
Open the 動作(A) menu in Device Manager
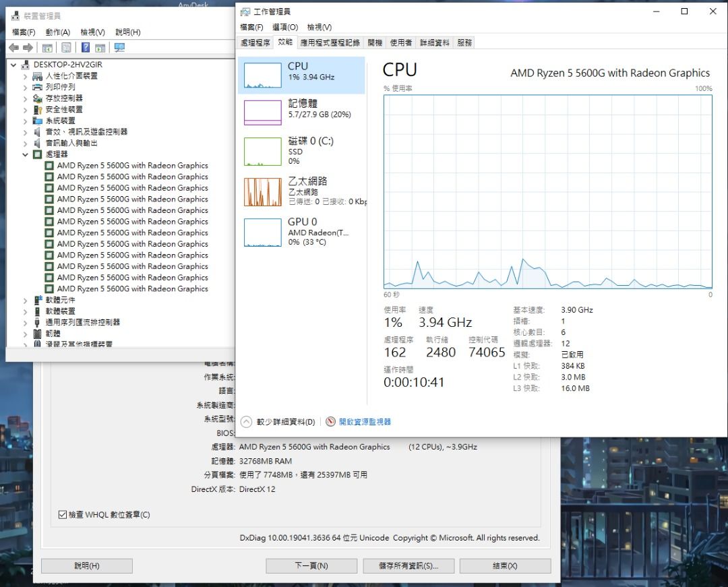pyautogui.click(x=57, y=32)
